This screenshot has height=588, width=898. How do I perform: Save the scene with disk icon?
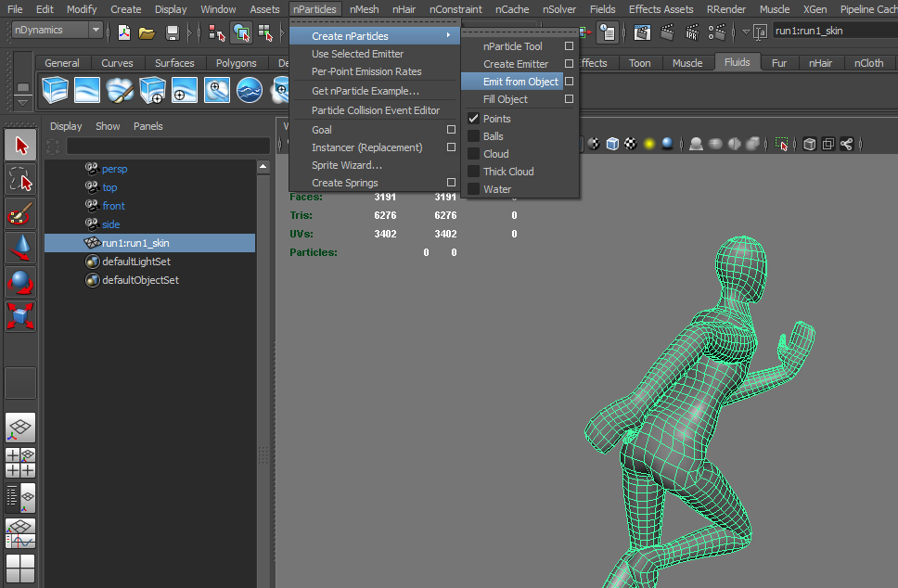click(172, 33)
